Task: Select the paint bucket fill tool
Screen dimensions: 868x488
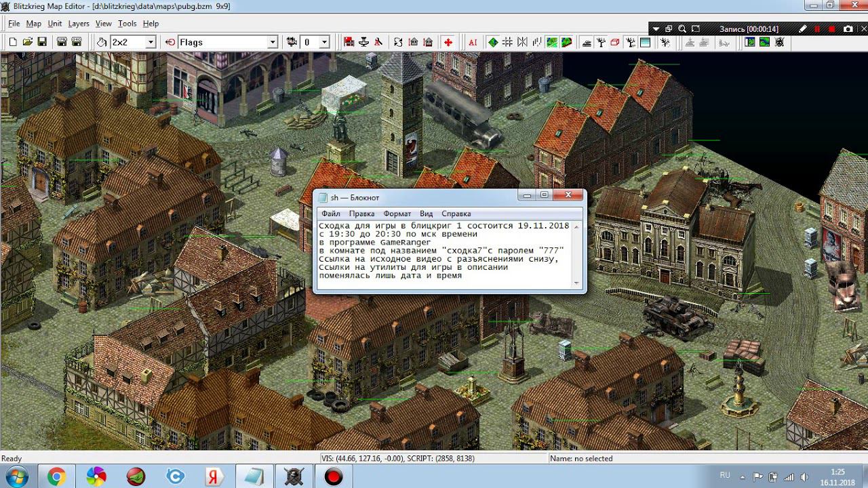Action: [102, 42]
